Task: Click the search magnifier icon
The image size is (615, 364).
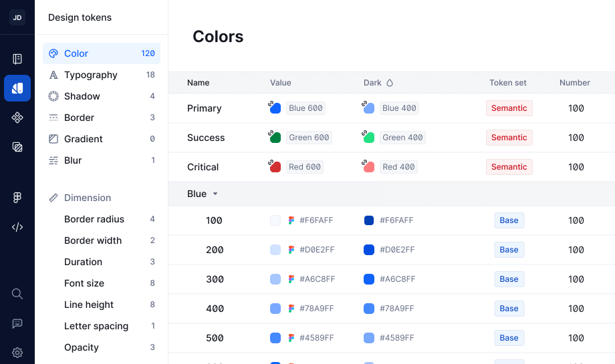Action: click(17, 294)
